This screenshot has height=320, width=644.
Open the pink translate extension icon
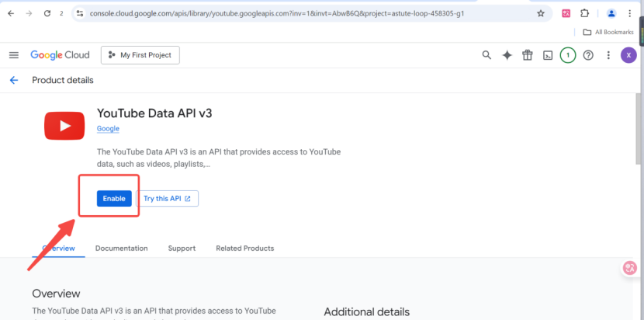pyautogui.click(x=566, y=13)
